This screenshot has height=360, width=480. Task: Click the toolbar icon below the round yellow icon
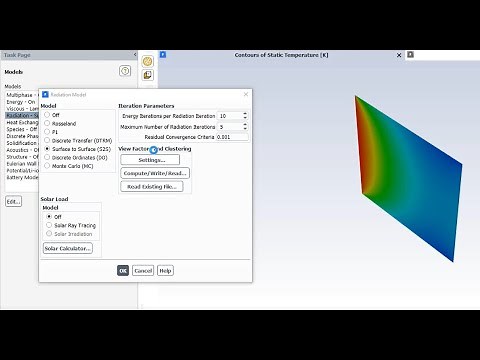pyautogui.click(x=148, y=75)
